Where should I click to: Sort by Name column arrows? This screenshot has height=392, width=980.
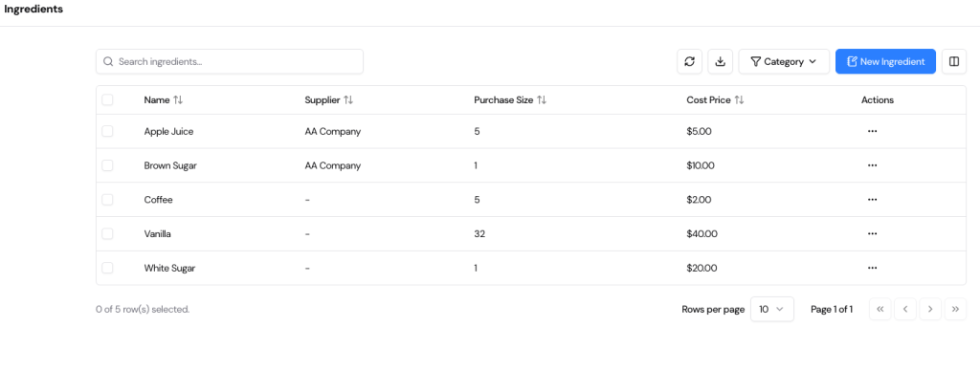[x=178, y=99]
